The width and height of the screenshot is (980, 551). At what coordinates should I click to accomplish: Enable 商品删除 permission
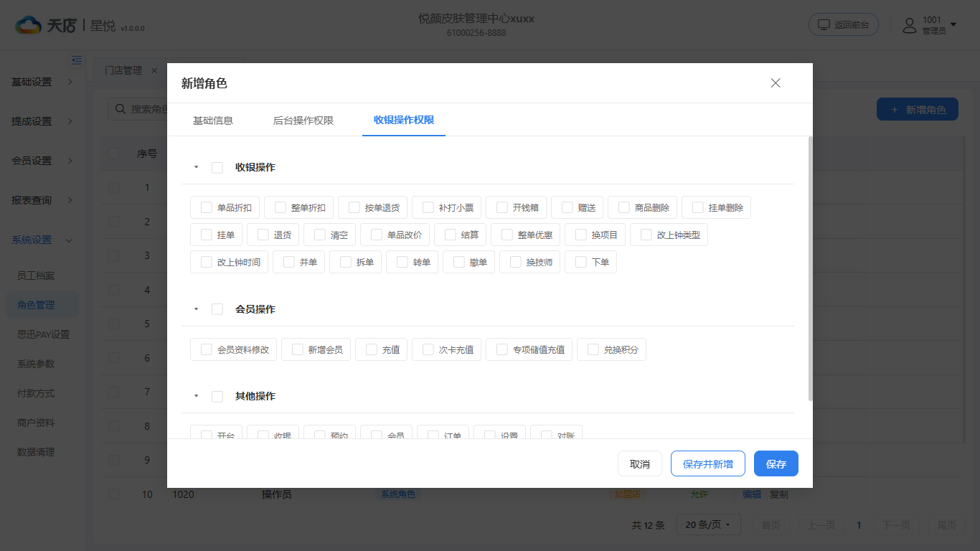tap(624, 207)
